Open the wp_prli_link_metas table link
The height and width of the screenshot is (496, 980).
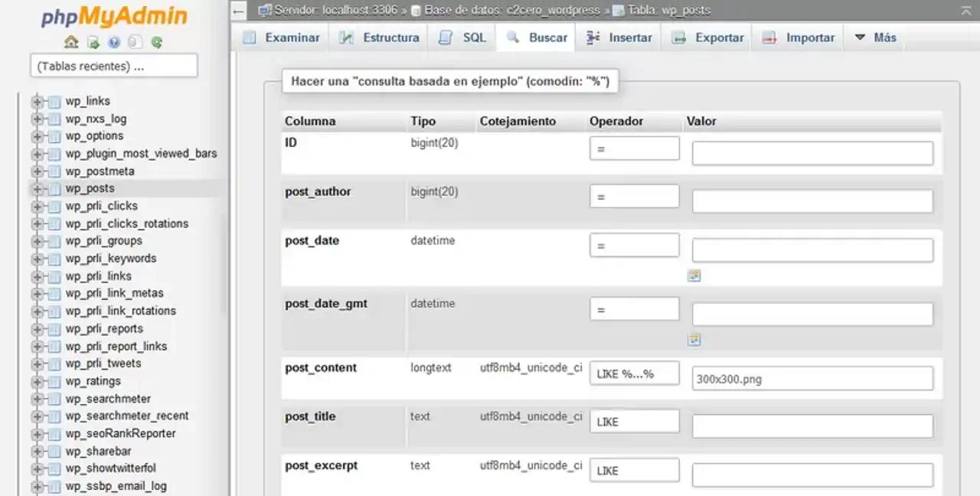[115, 293]
